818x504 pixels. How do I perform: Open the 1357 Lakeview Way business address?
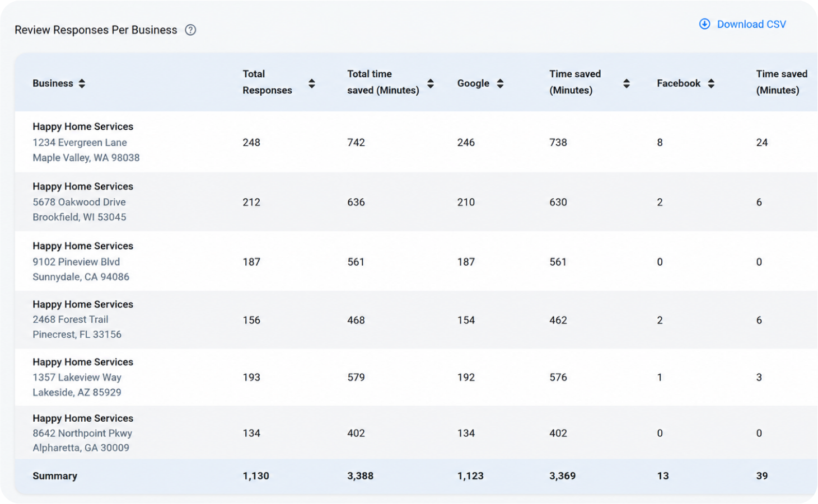(x=77, y=378)
